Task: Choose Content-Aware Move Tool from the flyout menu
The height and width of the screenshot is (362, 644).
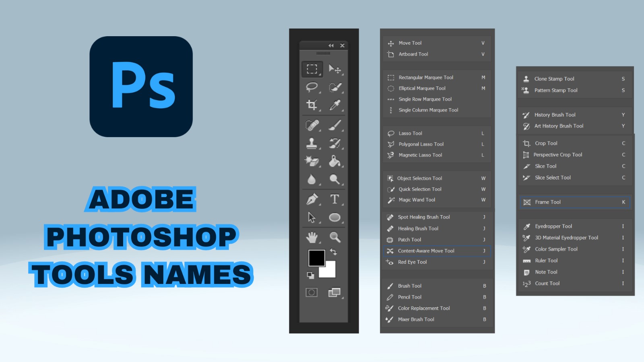Action: 426,251
